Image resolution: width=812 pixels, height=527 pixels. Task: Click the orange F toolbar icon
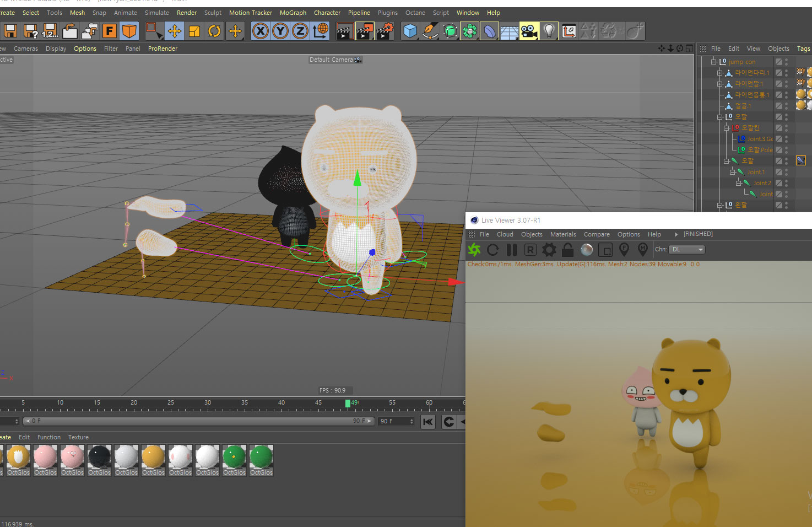pyautogui.click(x=110, y=31)
